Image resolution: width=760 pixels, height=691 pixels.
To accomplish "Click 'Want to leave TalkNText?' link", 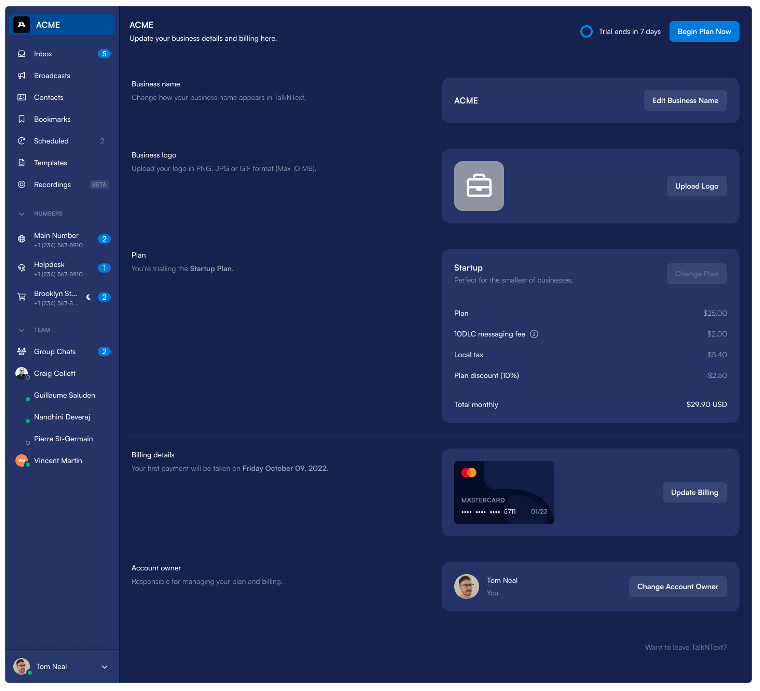I will coord(686,648).
